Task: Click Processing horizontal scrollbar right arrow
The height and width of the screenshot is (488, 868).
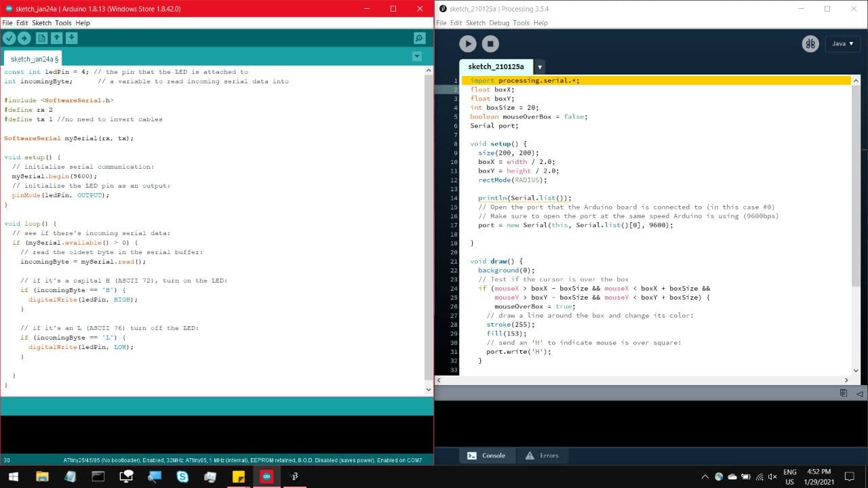Action: click(x=846, y=380)
